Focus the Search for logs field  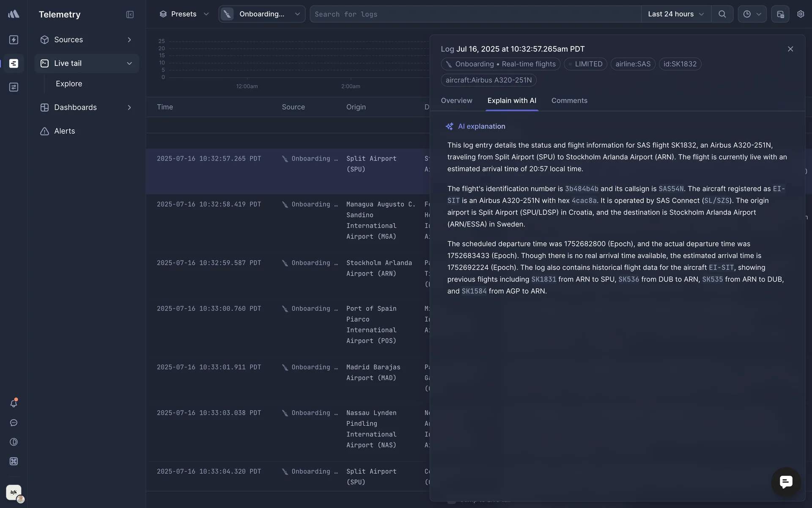click(474, 14)
